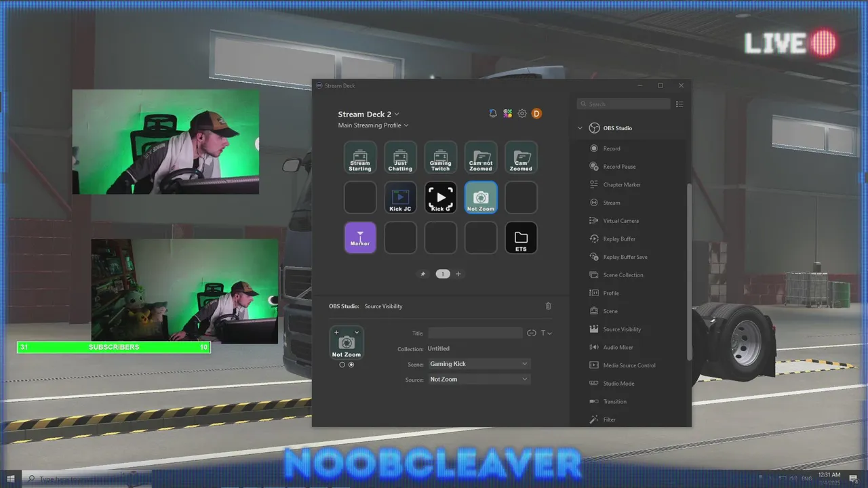This screenshot has height=488, width=868.
Task: Add a new page with plus button
Action: pos(458,274)
